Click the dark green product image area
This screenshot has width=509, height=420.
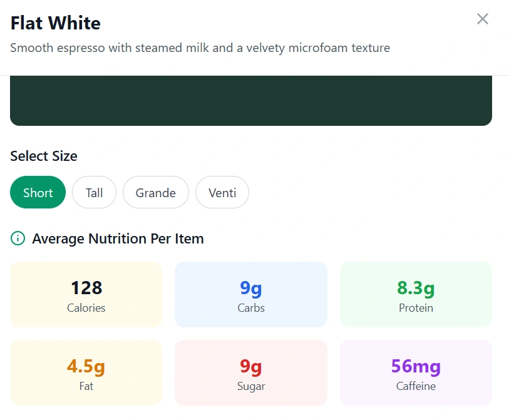point(250,99)
